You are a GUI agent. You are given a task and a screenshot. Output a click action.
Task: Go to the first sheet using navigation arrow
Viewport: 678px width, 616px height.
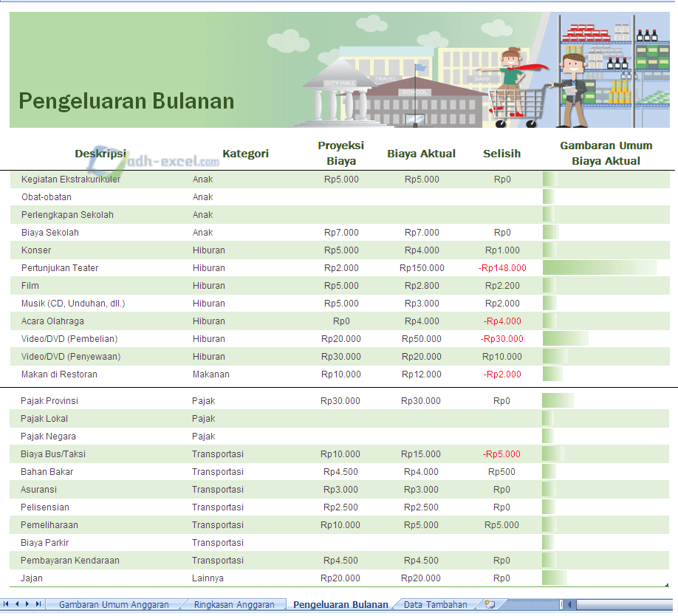point(7,604)
